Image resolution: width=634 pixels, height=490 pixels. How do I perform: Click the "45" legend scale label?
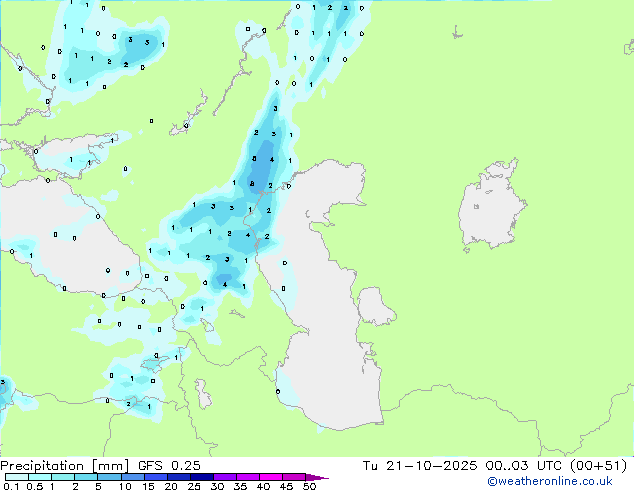(x=286, y=486)
